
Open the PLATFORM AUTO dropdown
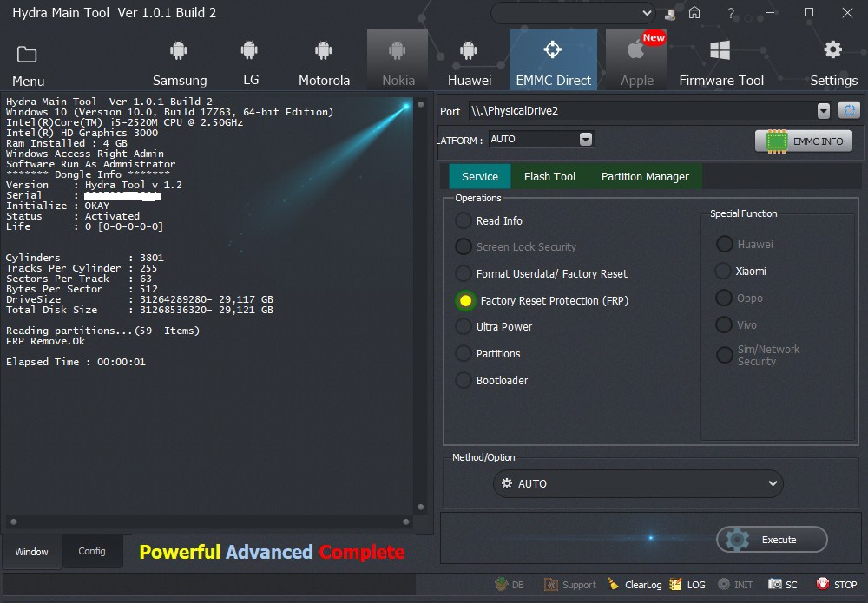point(586,139)
